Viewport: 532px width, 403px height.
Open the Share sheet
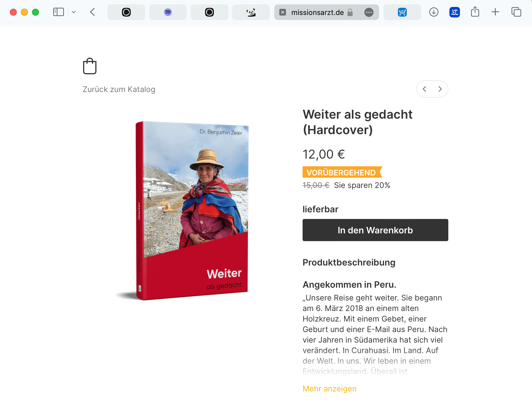pos(475,12)
